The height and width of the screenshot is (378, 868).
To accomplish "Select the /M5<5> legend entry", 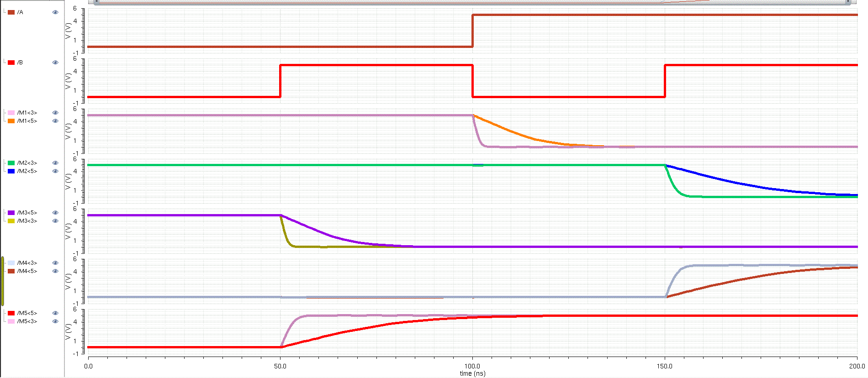I will pos(27,313).
